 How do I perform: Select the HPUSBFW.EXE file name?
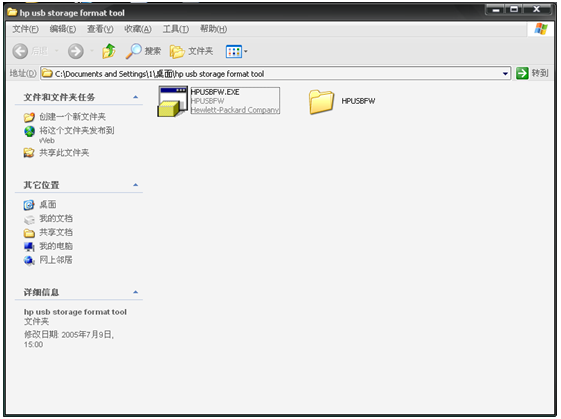(x=215, y=92)
